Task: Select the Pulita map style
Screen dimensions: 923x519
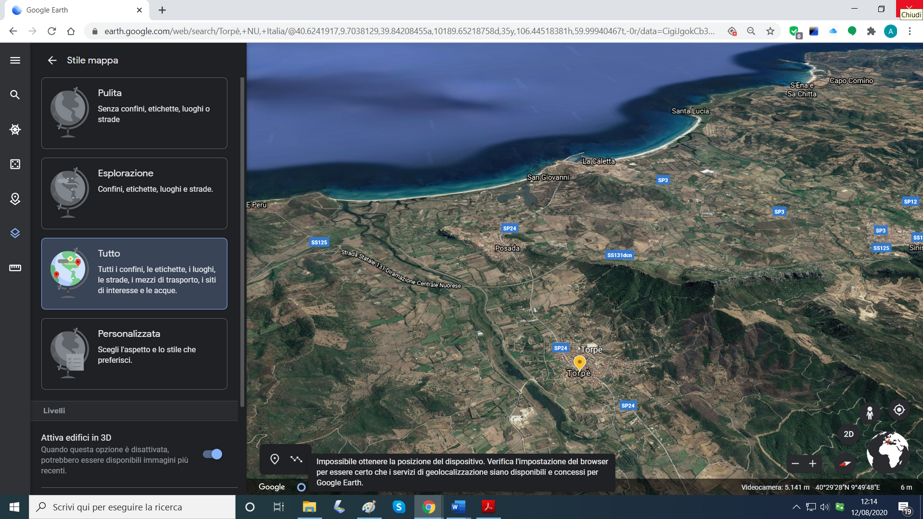Action: point(134,113)
